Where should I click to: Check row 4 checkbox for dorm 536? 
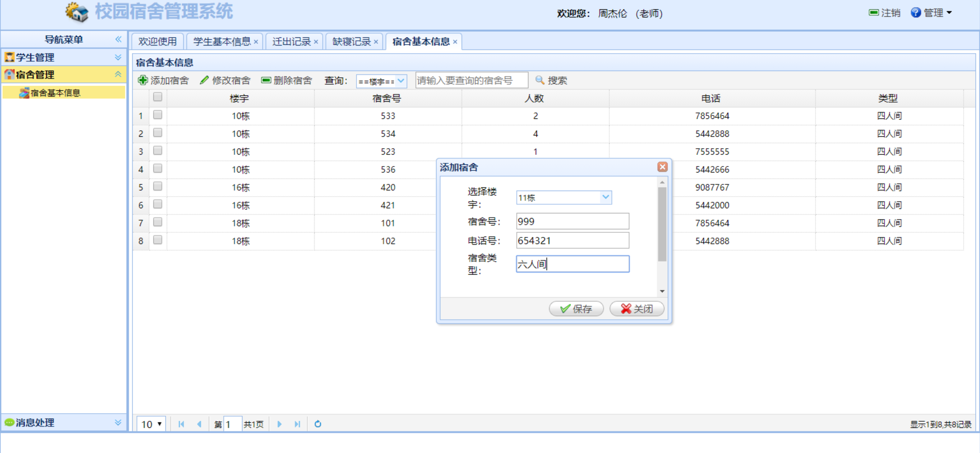(158, 169)
